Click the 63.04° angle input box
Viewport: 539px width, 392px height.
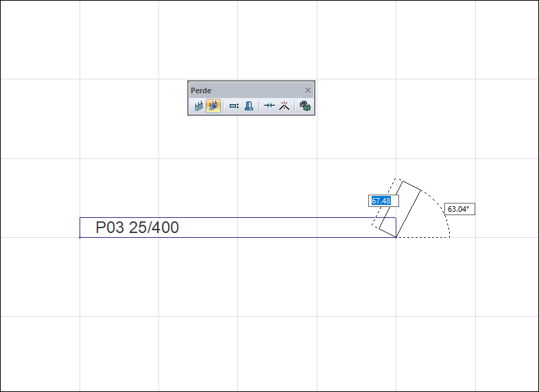459,209
